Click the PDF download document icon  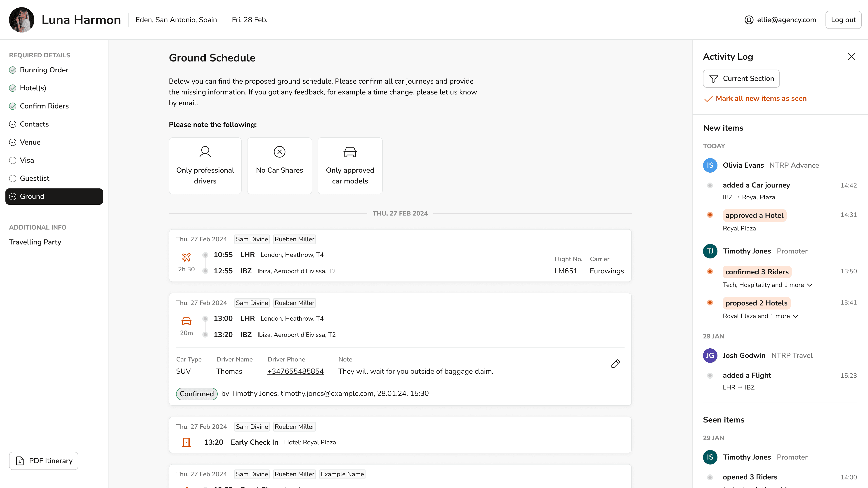20,461
